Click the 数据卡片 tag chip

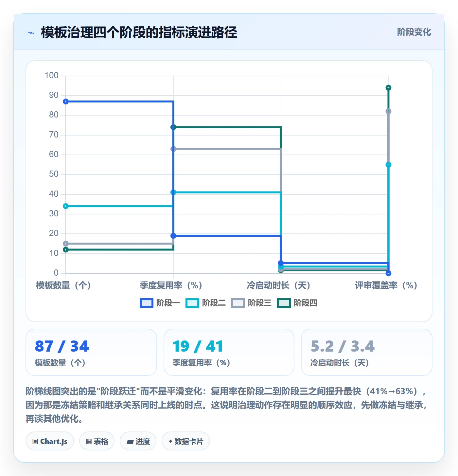coord(186,441)
